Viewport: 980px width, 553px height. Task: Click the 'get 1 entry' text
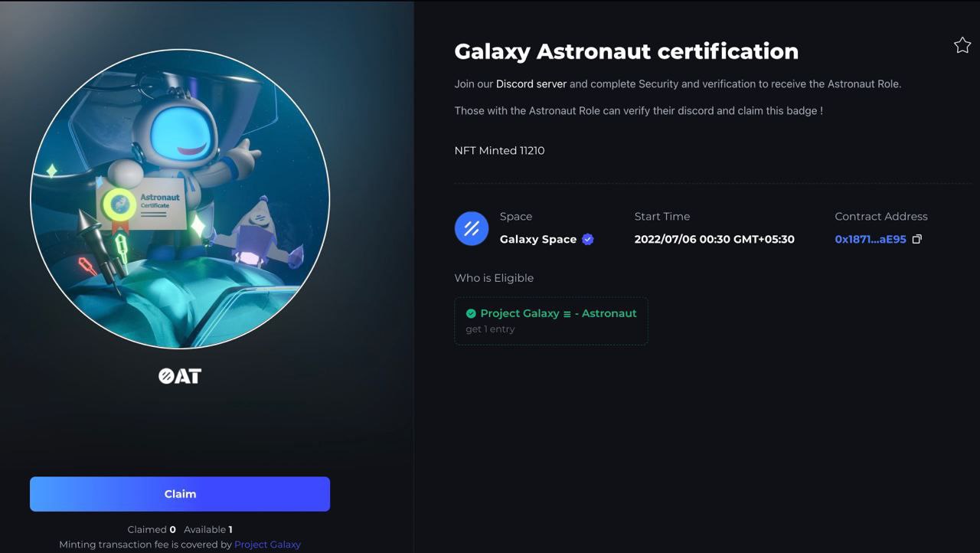point(490,329)
